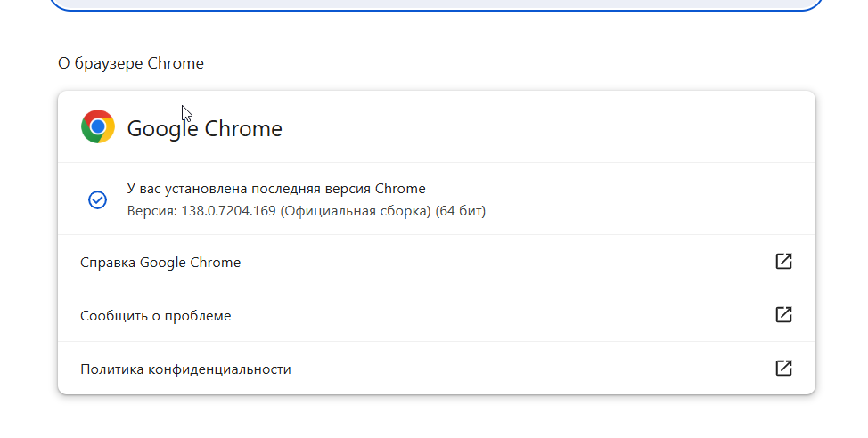
Task: Click the О браузере Chrome heading
Action: (131, 63)
